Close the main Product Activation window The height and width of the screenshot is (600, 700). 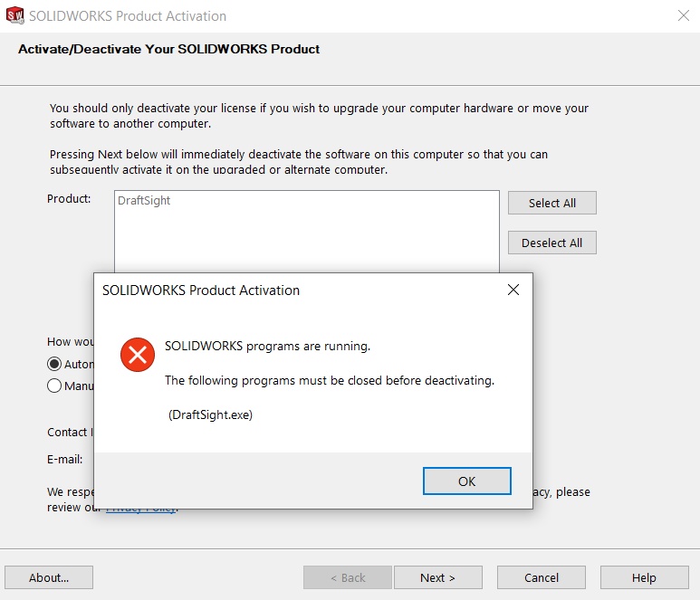(683, 15)
